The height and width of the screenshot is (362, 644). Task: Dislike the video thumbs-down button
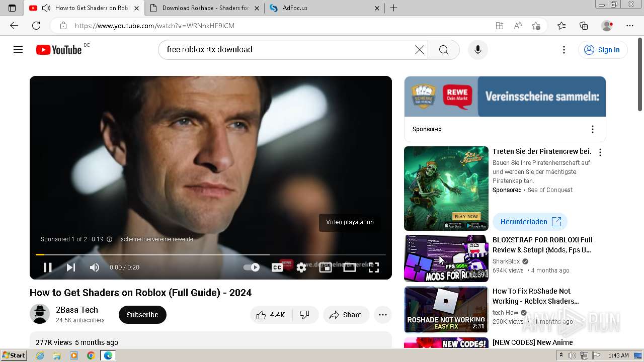[x=305, y=315]
